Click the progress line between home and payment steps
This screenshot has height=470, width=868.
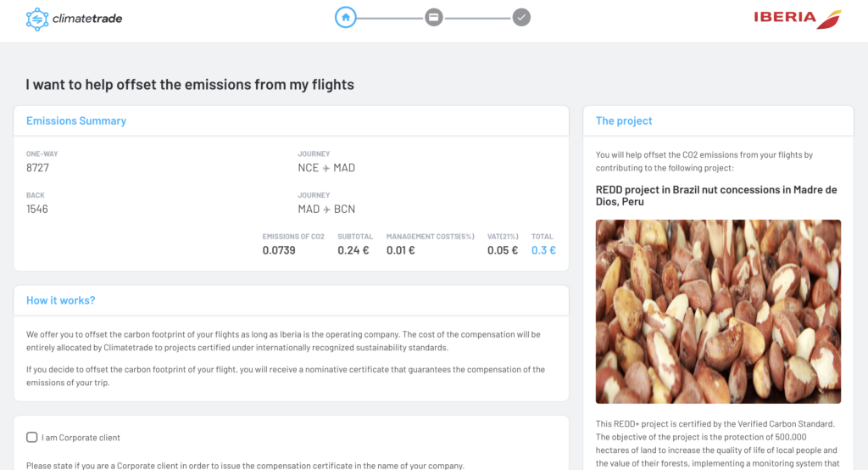(390, 19)
